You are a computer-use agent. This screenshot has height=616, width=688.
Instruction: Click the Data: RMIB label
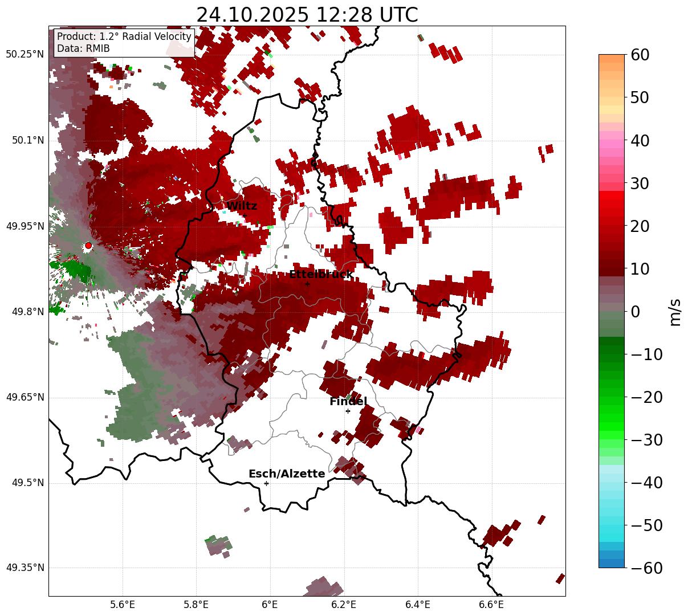coord(83,48)
